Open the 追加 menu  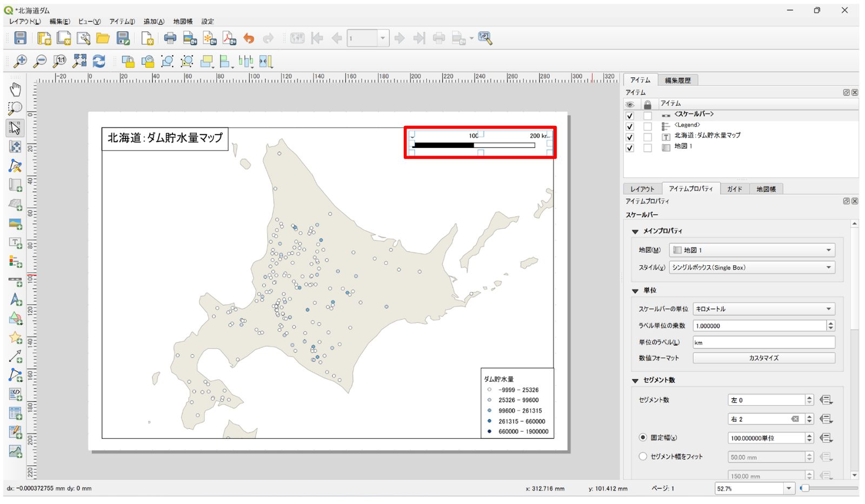point(154,22)
